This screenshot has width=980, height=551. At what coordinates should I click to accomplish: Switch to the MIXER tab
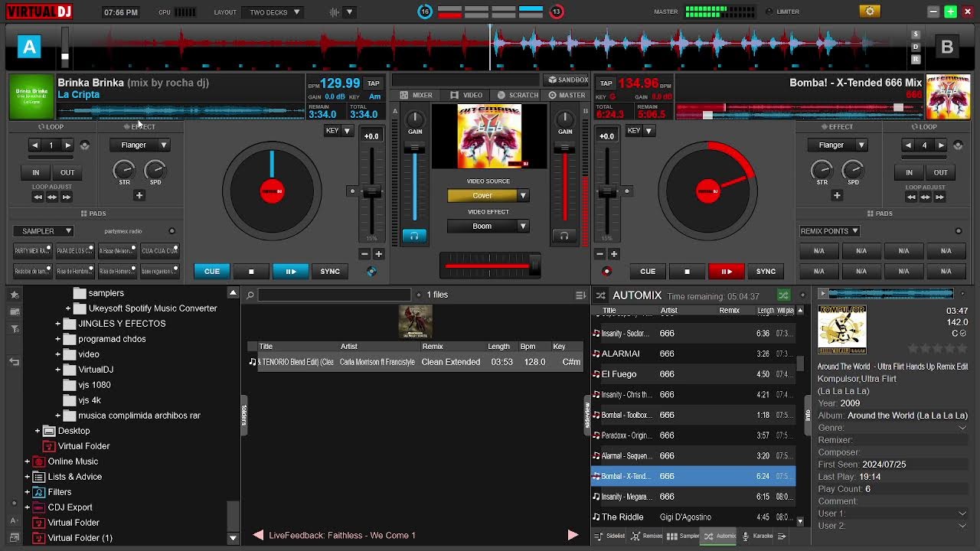coord(416,95)
